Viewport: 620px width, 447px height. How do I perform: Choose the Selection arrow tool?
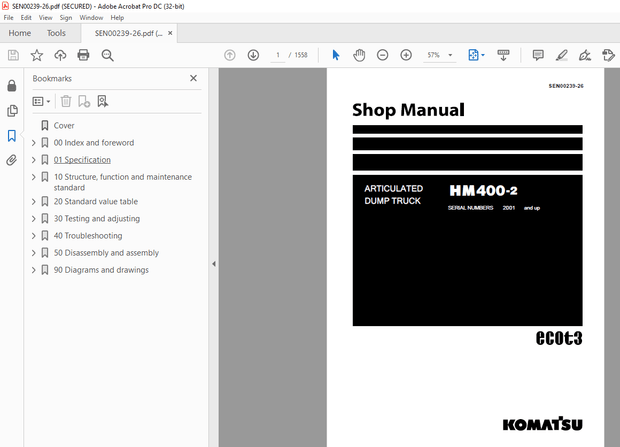[336, 55]
